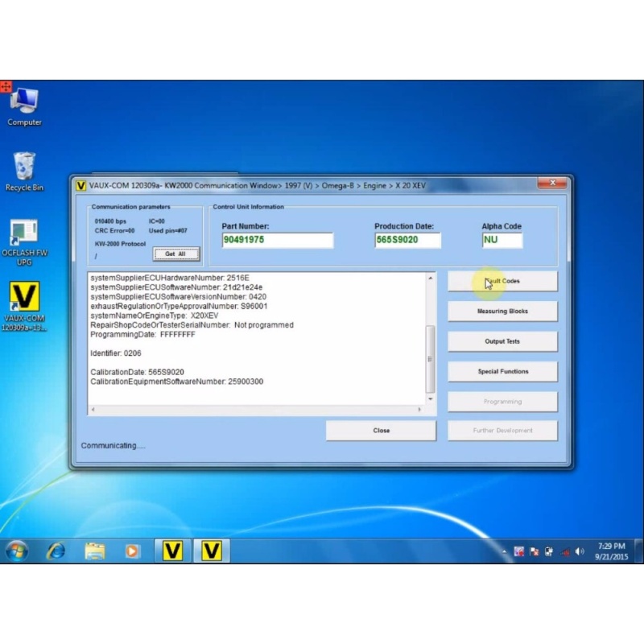Image resolution: width=644 pixels, height=644 pixels.
Task: Select the 'RepairShopCodeOrTesterSerialNumber: Not programmed' line
Action: tap(192, 325)
